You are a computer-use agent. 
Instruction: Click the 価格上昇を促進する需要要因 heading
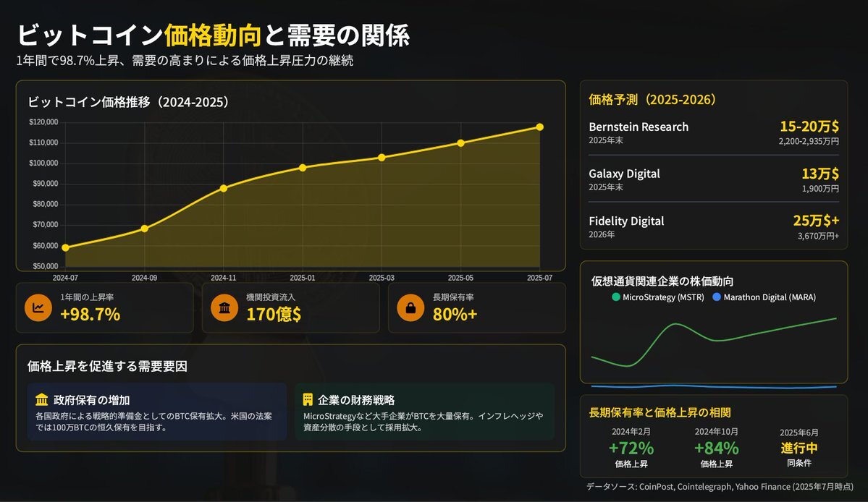[107, 367]
